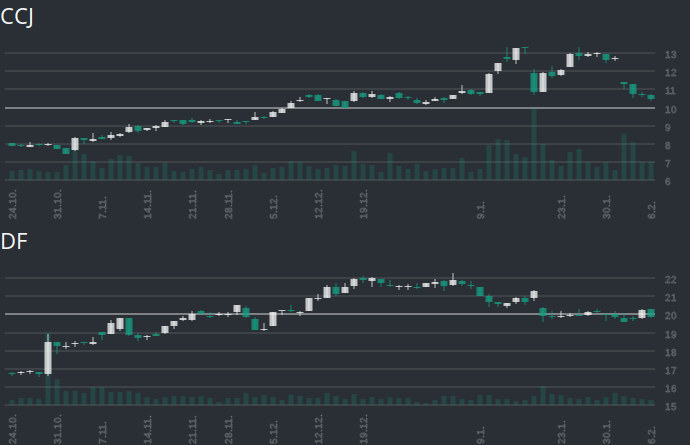690x445 pixels.
Task: Select the 8 price label on CCJ chart
Action: tap(668, 146)
